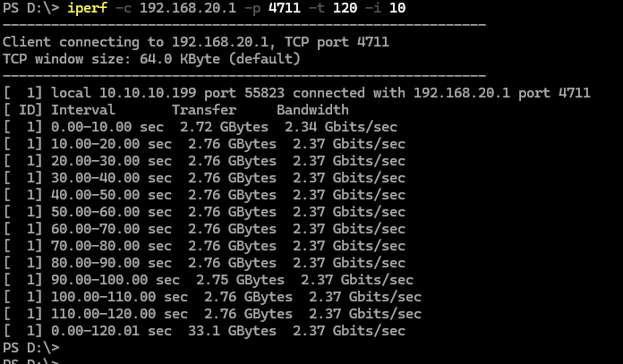Click the 0.00-120.01 sec summary interval

click(111, 331)
